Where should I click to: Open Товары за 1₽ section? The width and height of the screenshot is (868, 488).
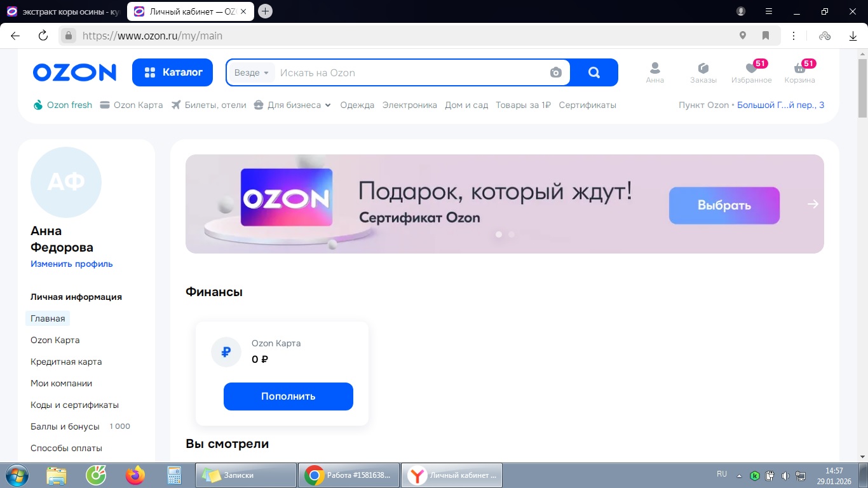[x=524, y=105]
